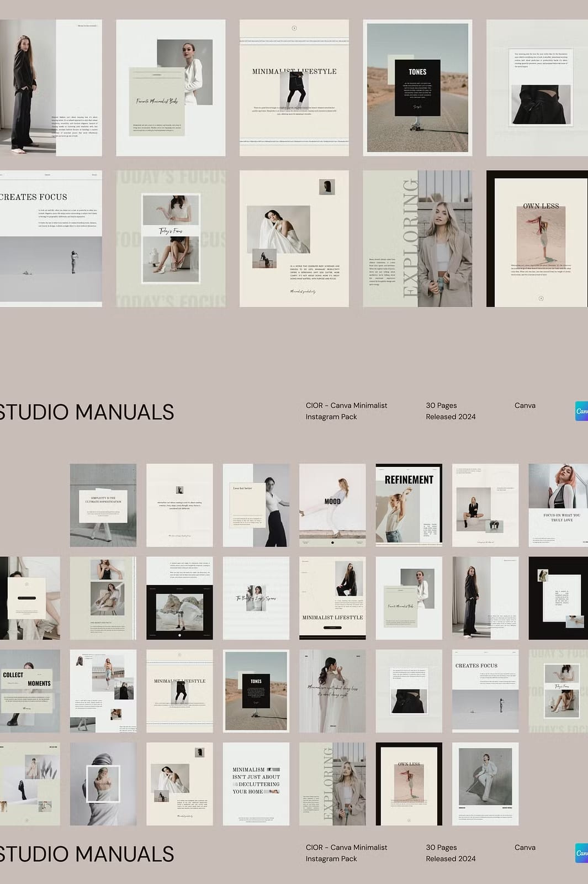Image resolution: width=588 pixels, height=884 pixels.
Task: Open 'Simplicity is the ultimate sophistication' thumbnail
Action: pos(103,505)
